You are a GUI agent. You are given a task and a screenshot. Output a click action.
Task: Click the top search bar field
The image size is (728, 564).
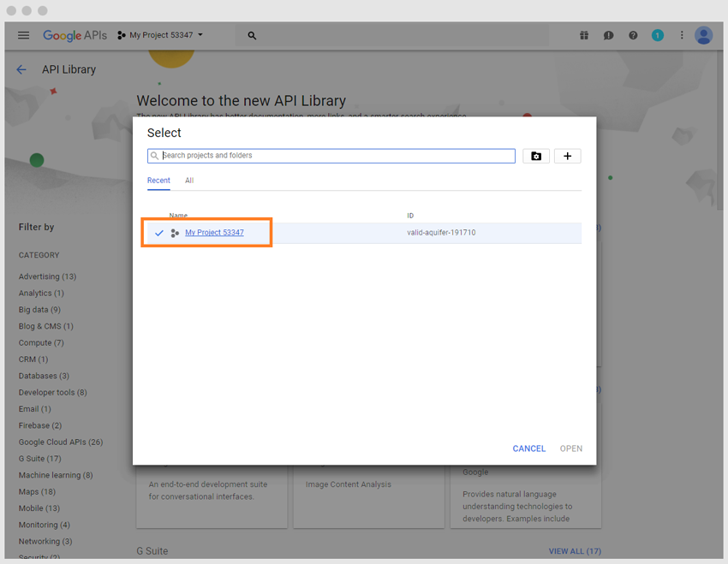[x=392, y=35]
